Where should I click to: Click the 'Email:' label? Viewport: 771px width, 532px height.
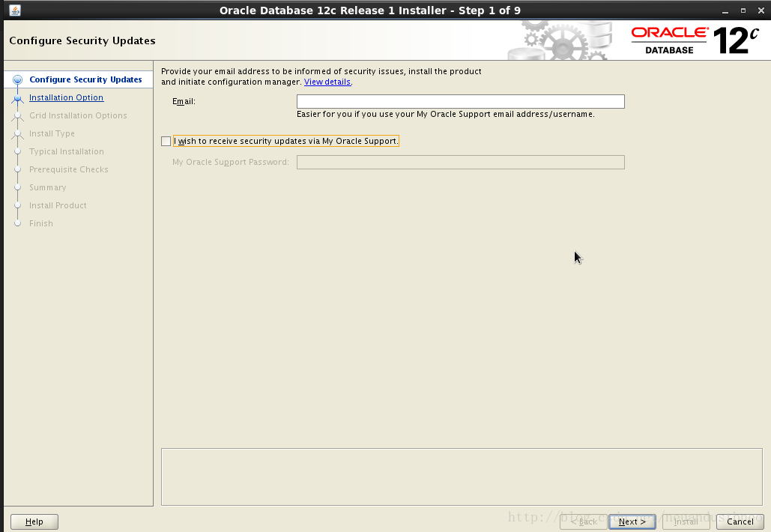pos(184,101)
